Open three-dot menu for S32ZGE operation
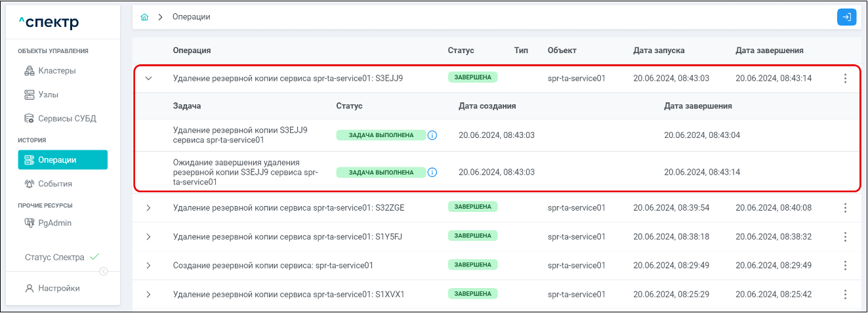868x313 pixels. point(845,208)
